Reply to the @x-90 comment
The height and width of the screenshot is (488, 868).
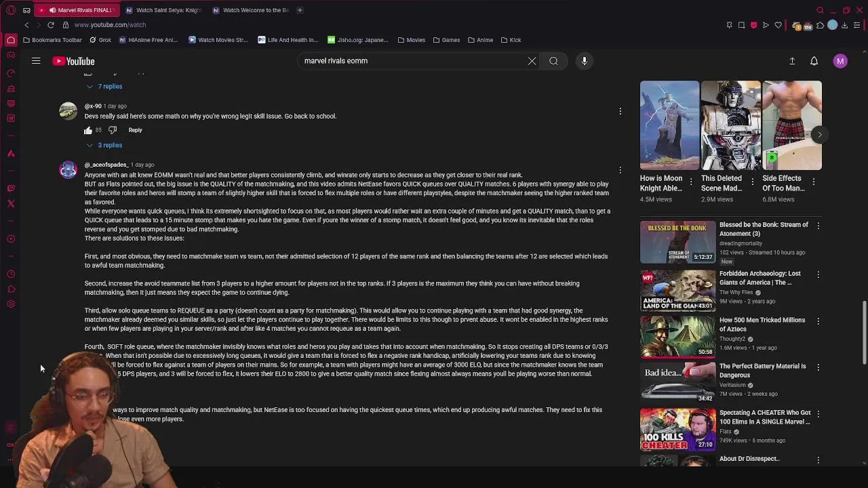coord(135,130)
